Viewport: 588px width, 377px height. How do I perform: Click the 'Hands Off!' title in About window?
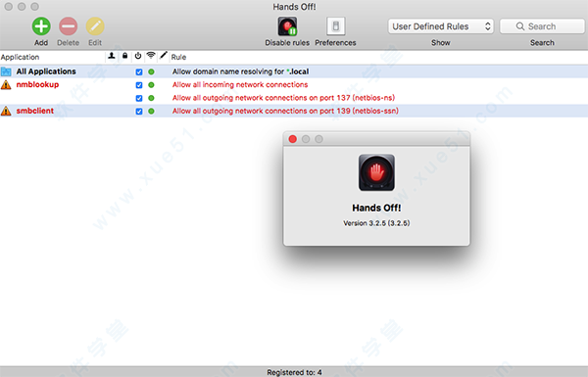click(376, 208)
